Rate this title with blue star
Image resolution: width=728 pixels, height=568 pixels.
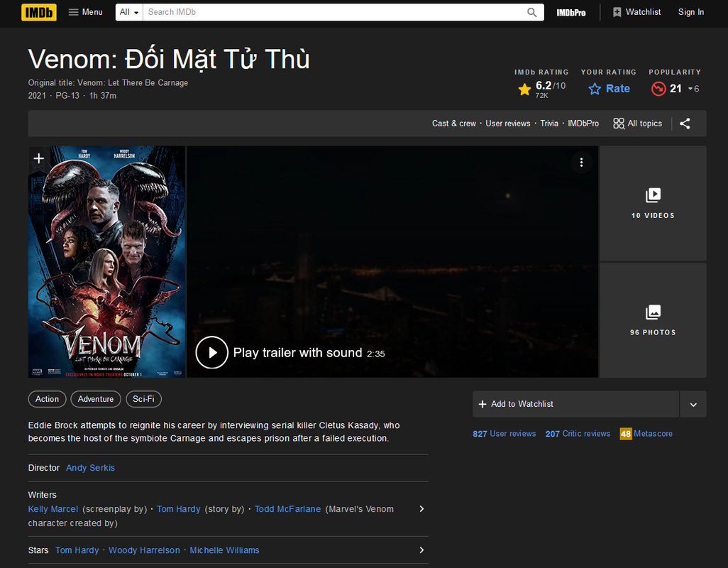pos(609,89)
